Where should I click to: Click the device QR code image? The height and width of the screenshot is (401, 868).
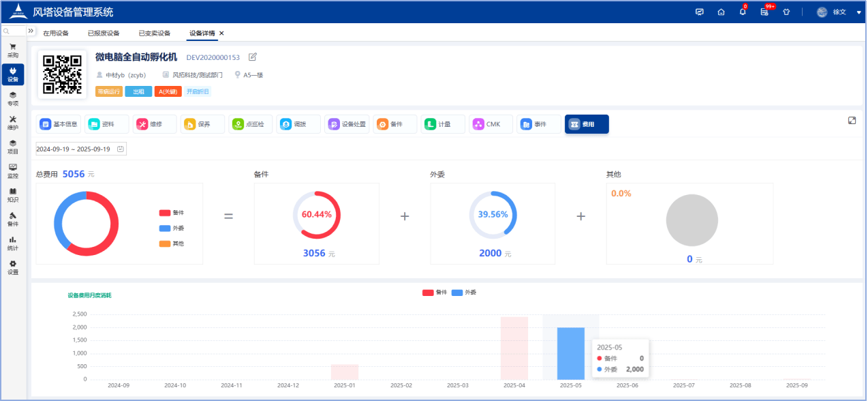(62, 74)
